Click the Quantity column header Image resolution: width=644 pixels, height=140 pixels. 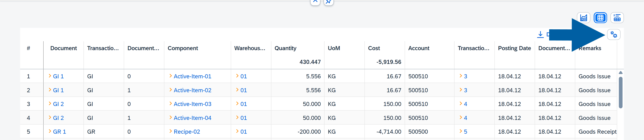pos(285,48)
